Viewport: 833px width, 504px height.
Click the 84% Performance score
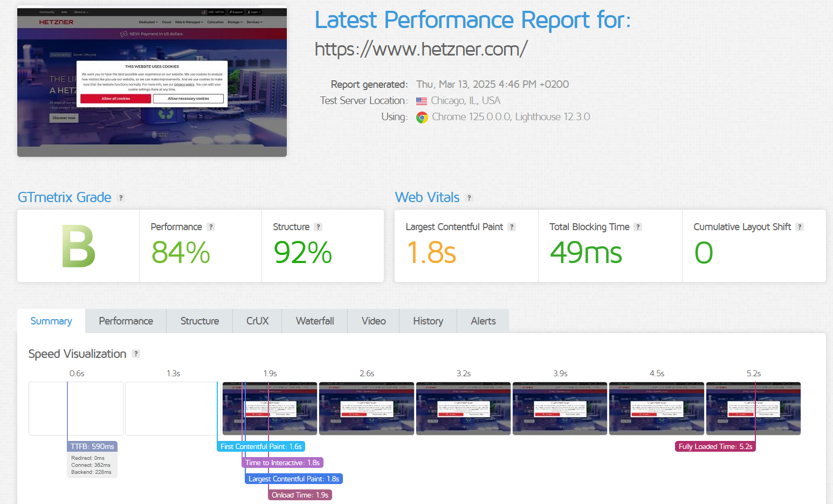pyautogui.click(x=181, y=253)
